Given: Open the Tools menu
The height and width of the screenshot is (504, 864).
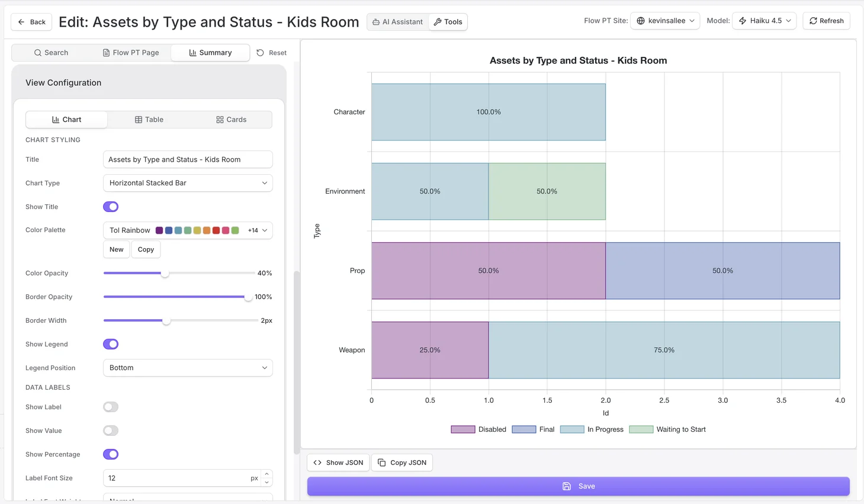Looking at the screenshot, I should click(x=448, y=21).
